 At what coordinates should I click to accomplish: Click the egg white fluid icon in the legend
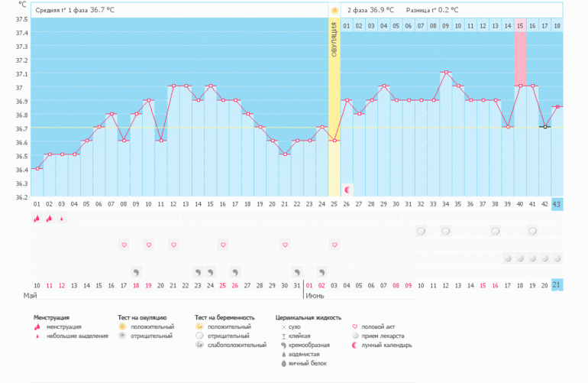coord(283,362)
